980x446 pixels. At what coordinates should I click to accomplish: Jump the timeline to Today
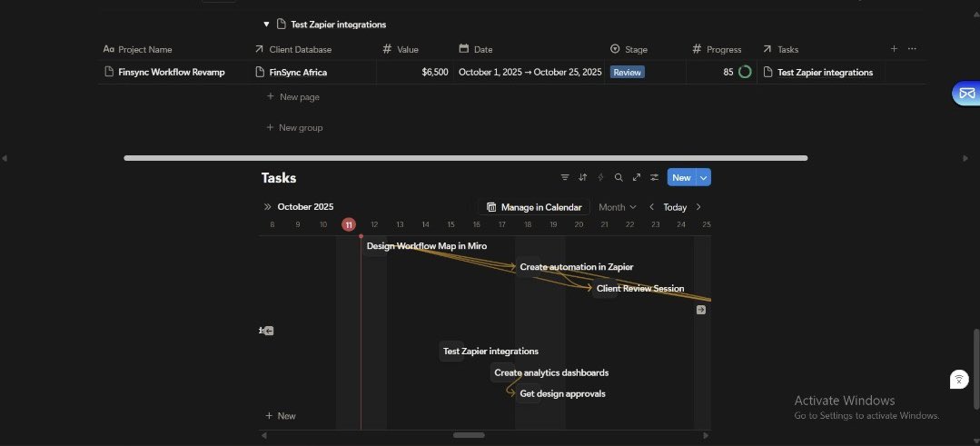675,207
